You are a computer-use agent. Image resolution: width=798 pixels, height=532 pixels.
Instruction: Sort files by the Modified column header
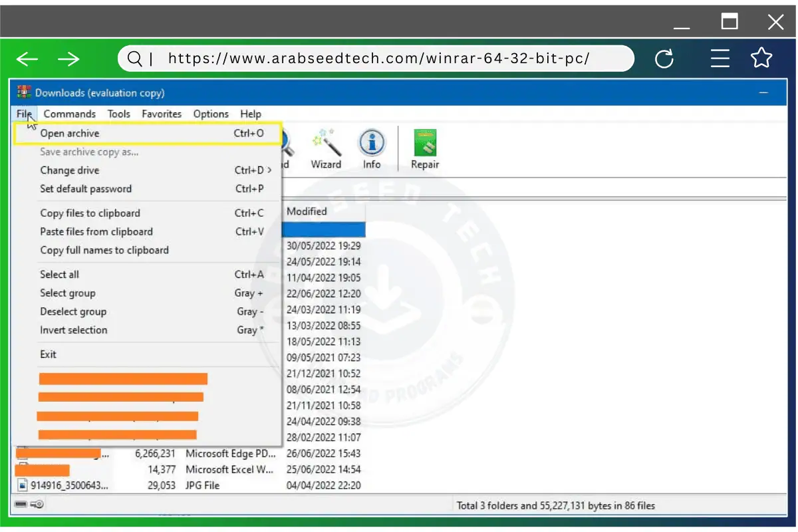coord(307,211)
